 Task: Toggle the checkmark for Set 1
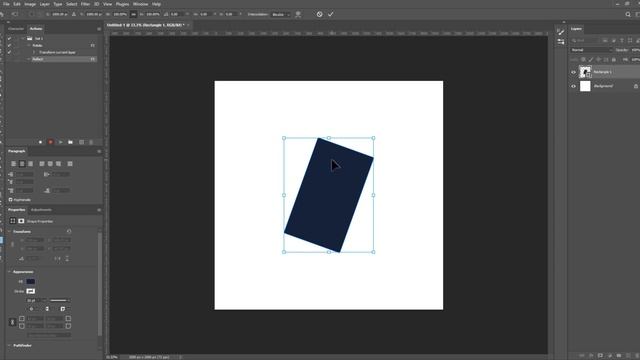[9, 38]
